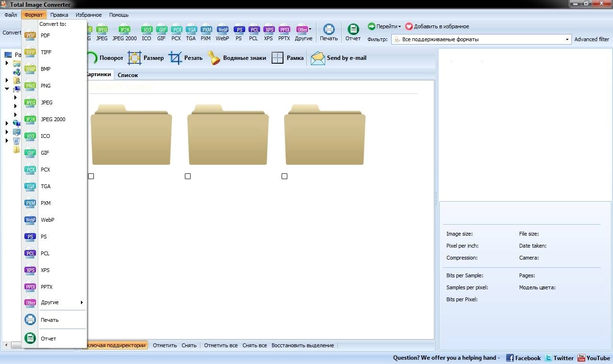The image size is (613, 364).
Task: Open the Файл menu
Action: (11, 15)
